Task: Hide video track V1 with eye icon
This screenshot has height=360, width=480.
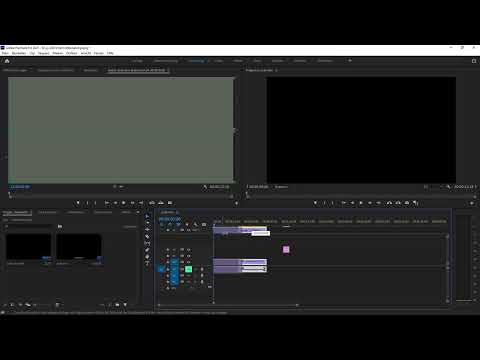Action: click(x=189, y=262)
